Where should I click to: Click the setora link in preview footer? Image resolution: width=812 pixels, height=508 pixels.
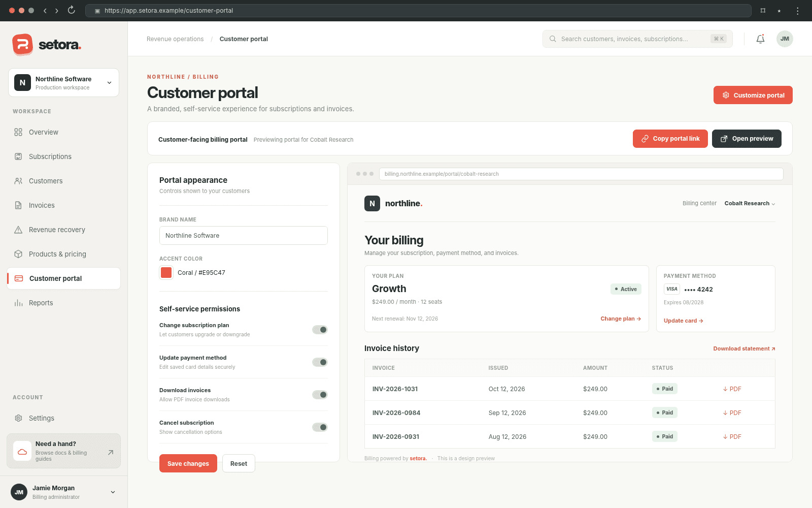click(418, 458)
